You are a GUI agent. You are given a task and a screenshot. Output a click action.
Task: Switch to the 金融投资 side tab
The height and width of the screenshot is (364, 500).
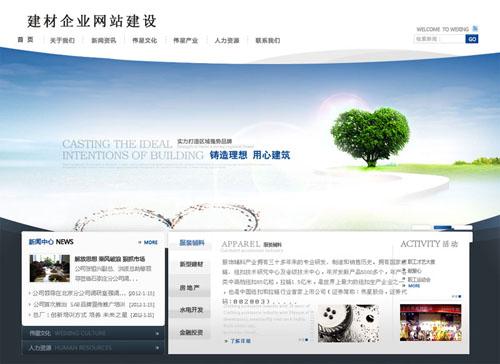(191, 332)
